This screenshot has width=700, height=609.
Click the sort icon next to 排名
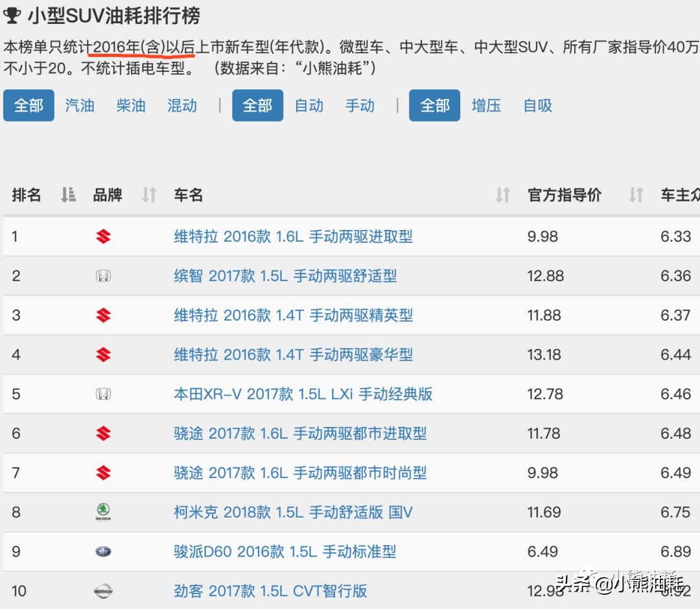pyautogui.click(x=67, y=195)
